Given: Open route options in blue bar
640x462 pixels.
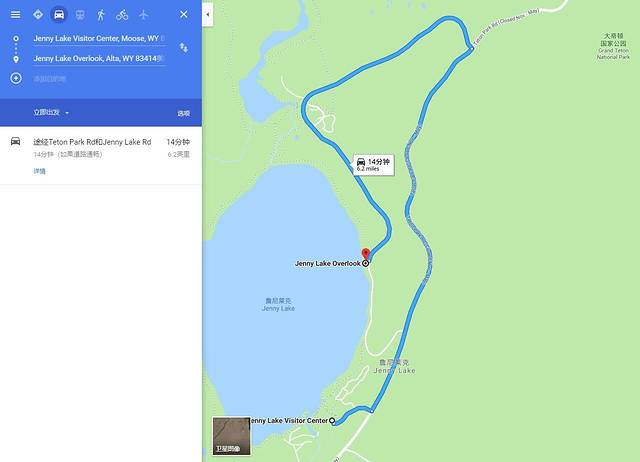Looking at the screenshot, I should pyautogui.click(x=184, y=113).
